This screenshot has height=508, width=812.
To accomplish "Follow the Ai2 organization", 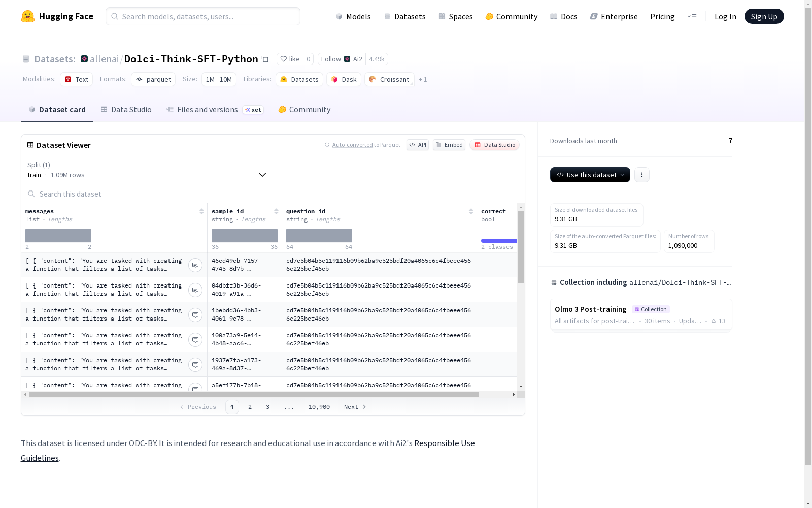I will 342,59.
